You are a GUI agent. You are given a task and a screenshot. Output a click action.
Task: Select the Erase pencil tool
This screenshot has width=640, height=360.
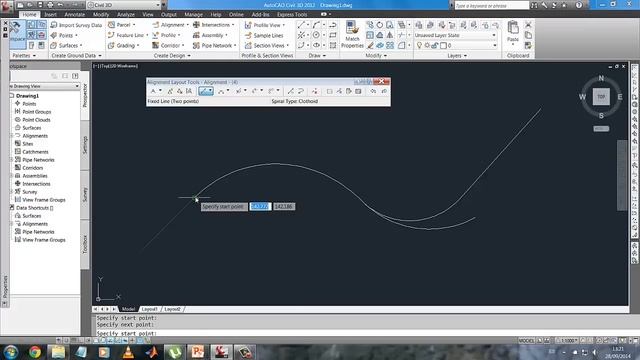370,45
